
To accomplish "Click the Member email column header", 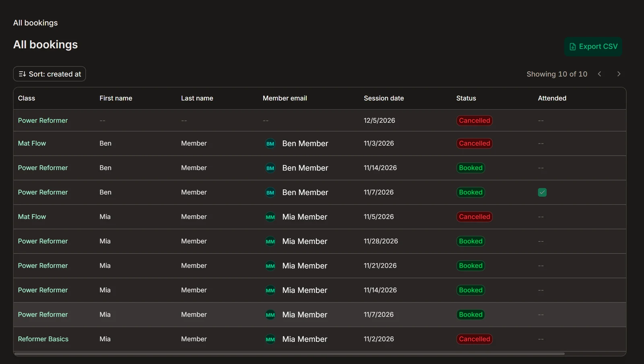I will [285, 98].
